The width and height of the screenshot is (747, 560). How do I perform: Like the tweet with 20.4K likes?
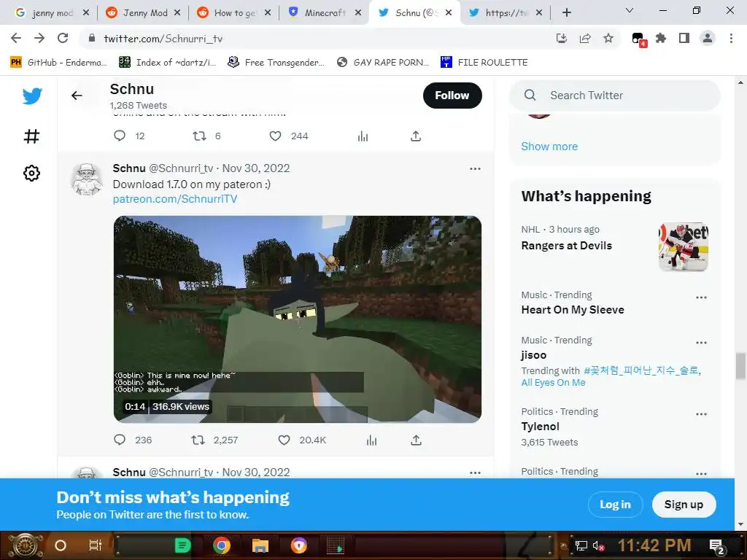coord(284,440)
